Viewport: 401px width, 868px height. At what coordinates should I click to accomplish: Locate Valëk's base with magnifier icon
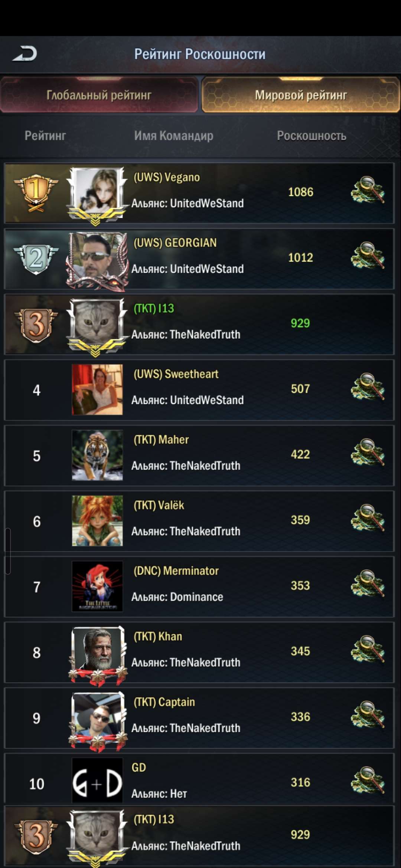point(368,518)
